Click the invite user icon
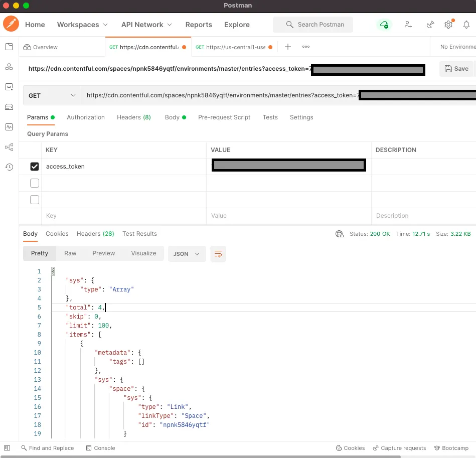 (408, 25)
